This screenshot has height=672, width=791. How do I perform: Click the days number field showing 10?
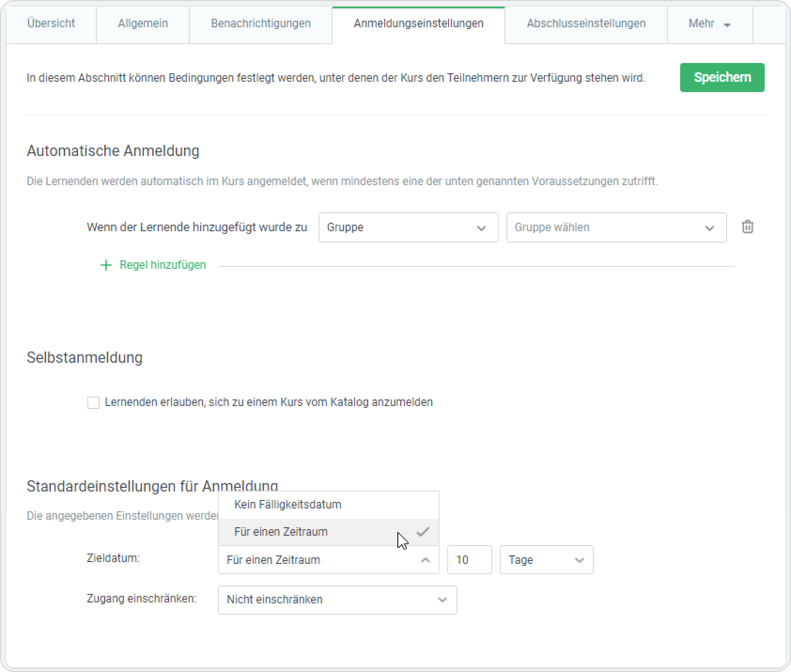469,560
